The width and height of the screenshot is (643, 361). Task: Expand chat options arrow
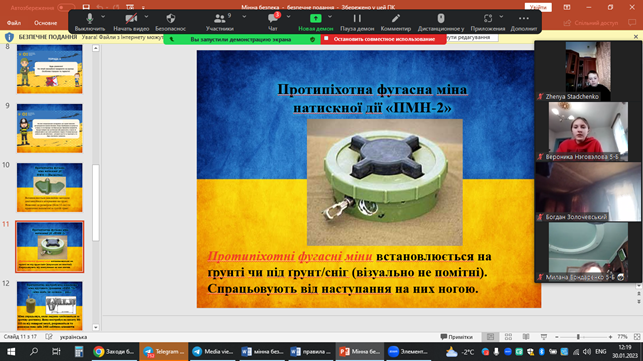(288, 17)
